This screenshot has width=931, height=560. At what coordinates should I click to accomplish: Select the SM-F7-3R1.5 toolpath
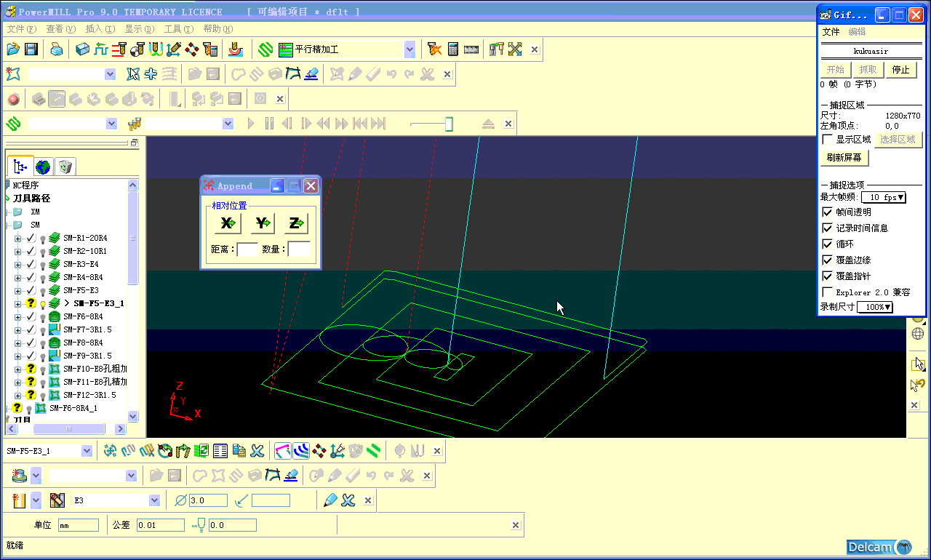tap(87, 329)
